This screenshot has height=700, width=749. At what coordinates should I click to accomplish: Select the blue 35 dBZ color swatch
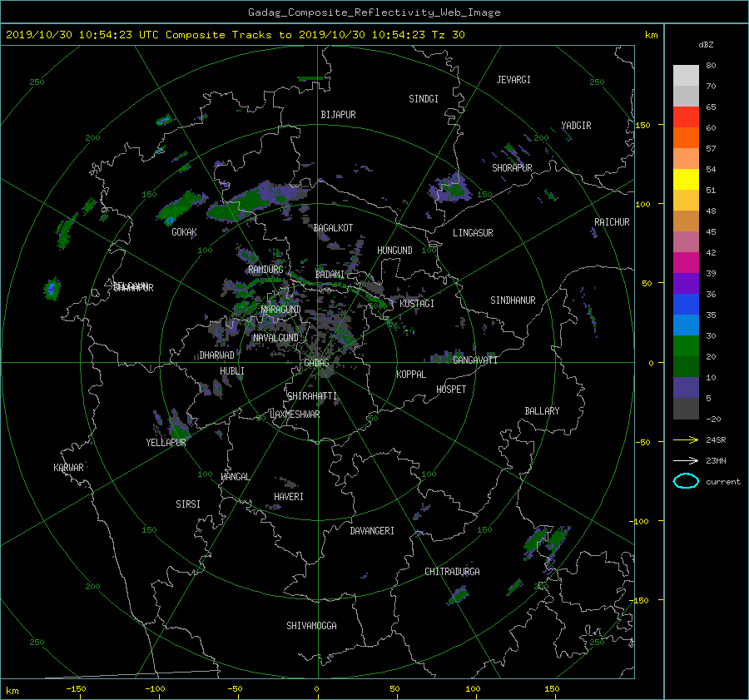click(x=686, y=305)
